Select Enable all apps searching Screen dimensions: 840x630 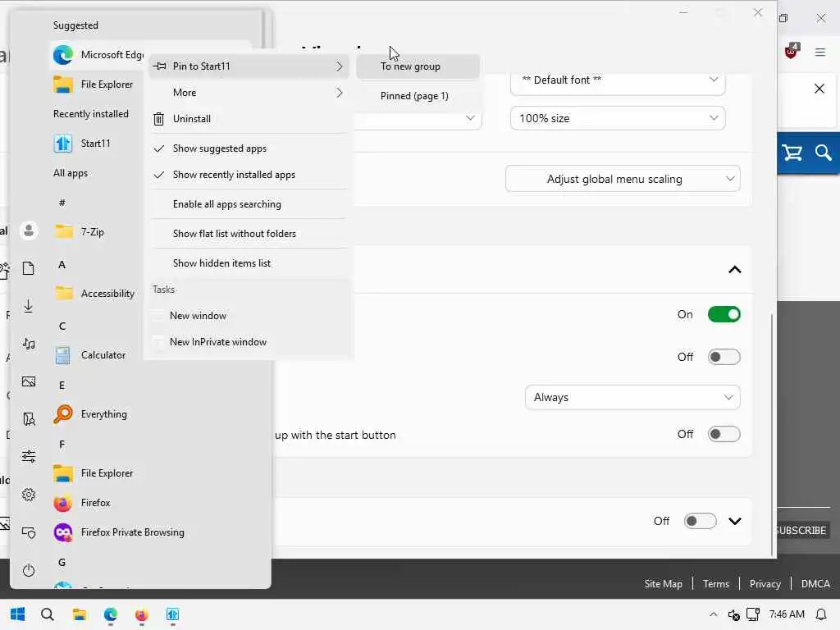[x=249, y=204]
